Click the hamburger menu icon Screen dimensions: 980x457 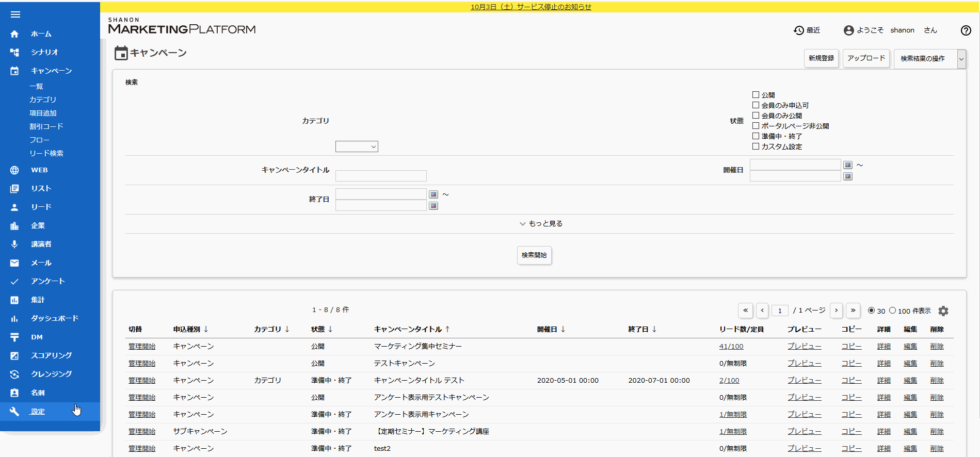[15, 14]
